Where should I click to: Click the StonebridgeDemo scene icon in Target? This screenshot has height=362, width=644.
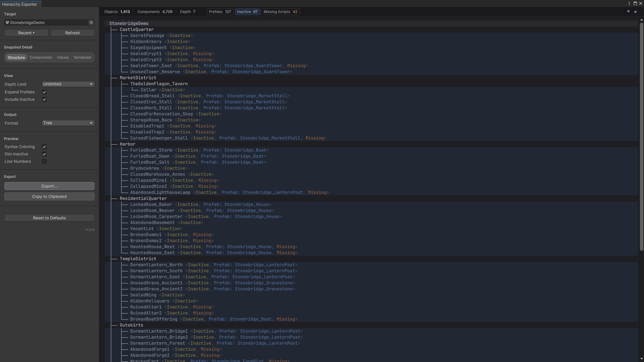tap(7, 22)
